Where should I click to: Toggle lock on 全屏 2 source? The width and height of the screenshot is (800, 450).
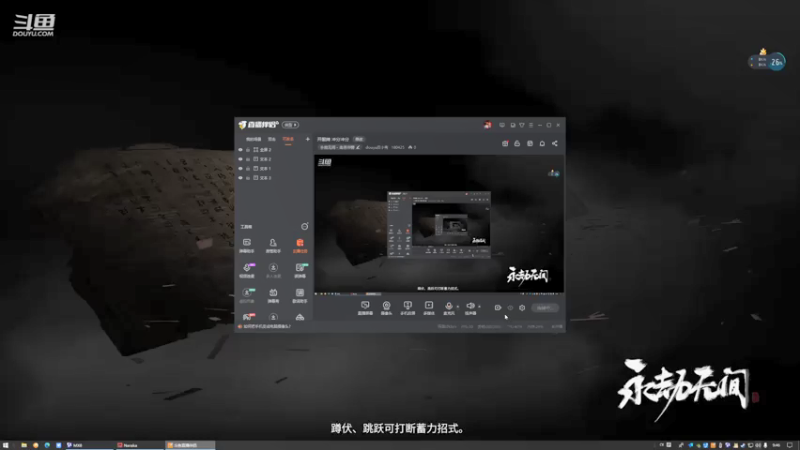pos(248,149)
